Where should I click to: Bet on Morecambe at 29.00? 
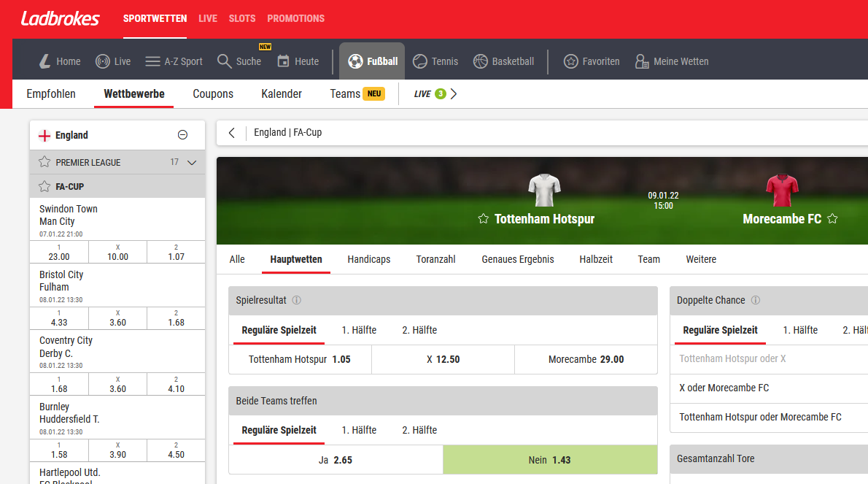point(586,359)
